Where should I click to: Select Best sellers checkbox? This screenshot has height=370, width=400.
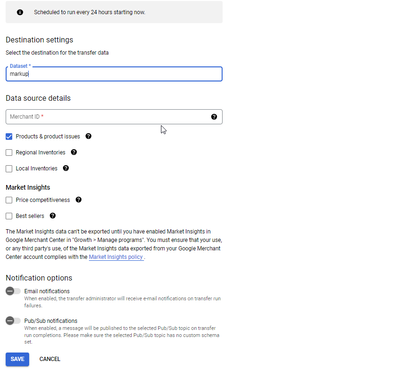point(9,216)
